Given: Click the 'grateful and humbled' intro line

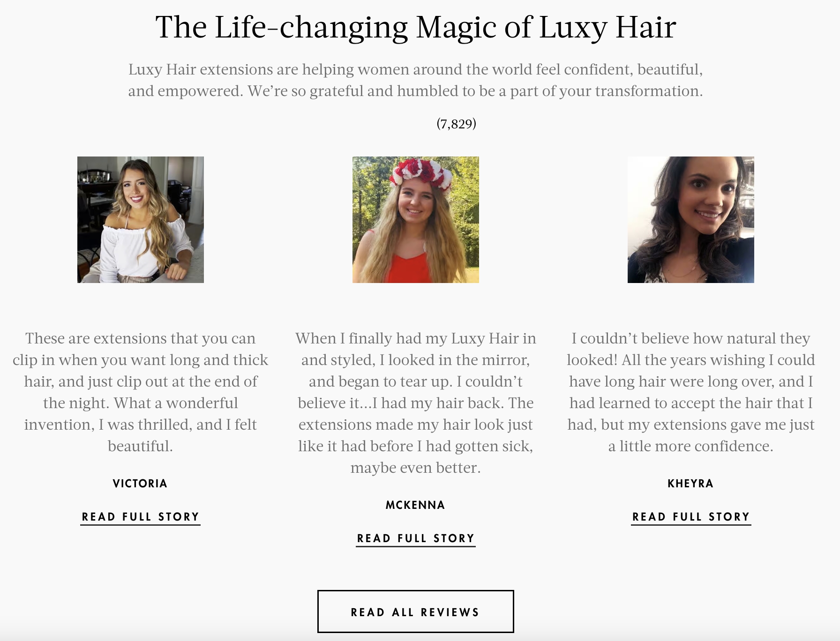Looking at the screenshot, I should (x=416, y=91).
